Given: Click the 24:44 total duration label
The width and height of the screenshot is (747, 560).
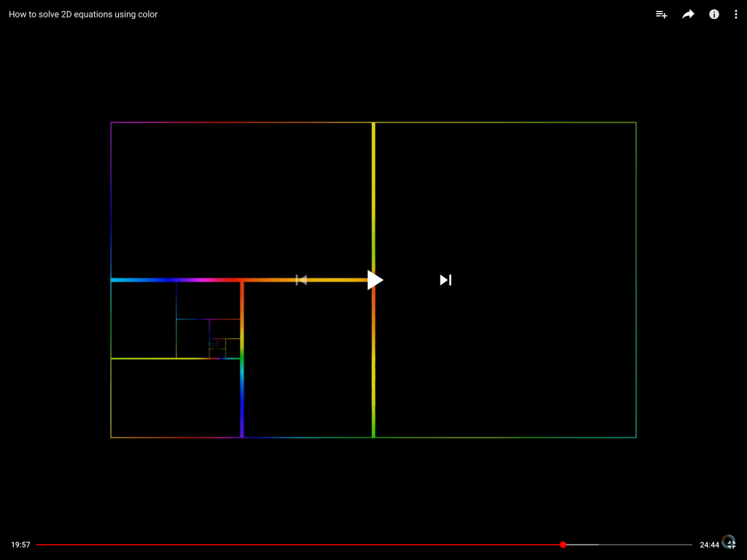Looking at the screenshot, I should pos(709,545).
